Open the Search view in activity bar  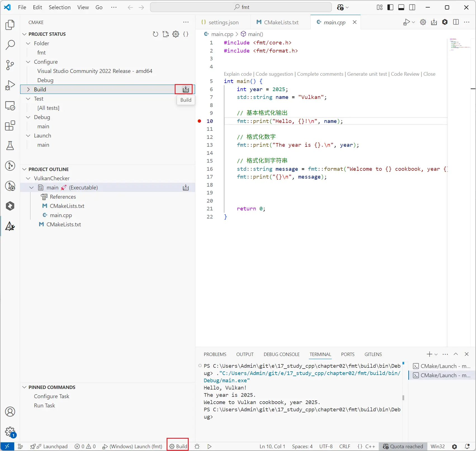click(x=10, y=45)
